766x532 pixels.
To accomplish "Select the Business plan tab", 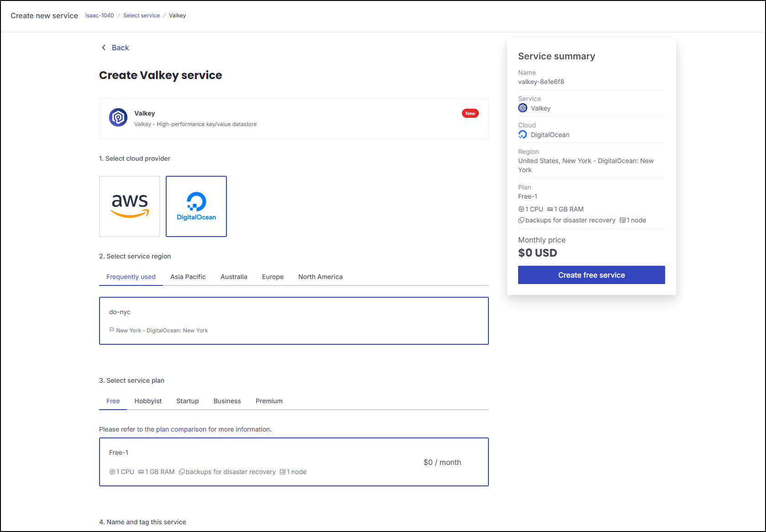I will click(227, 401).
